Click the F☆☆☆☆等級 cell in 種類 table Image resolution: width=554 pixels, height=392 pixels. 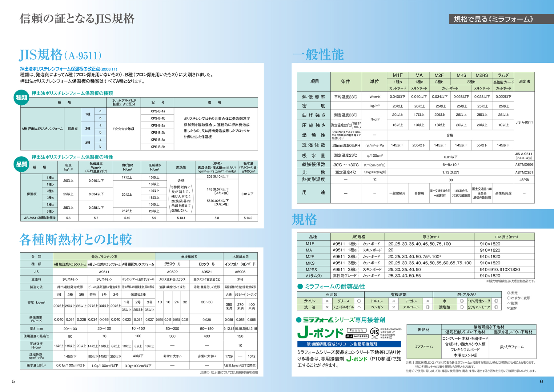tap(124, 129)
